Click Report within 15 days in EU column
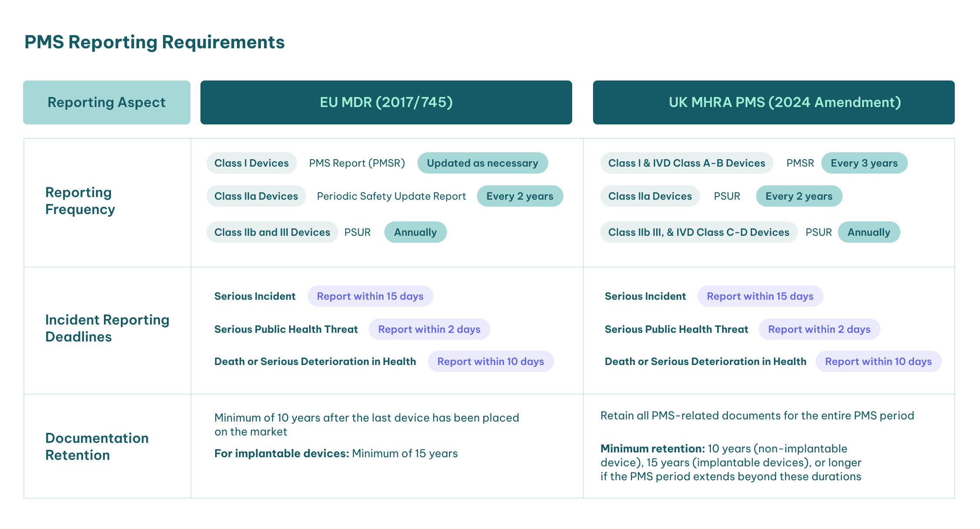 pyautogui.click(x=370, y=296)
